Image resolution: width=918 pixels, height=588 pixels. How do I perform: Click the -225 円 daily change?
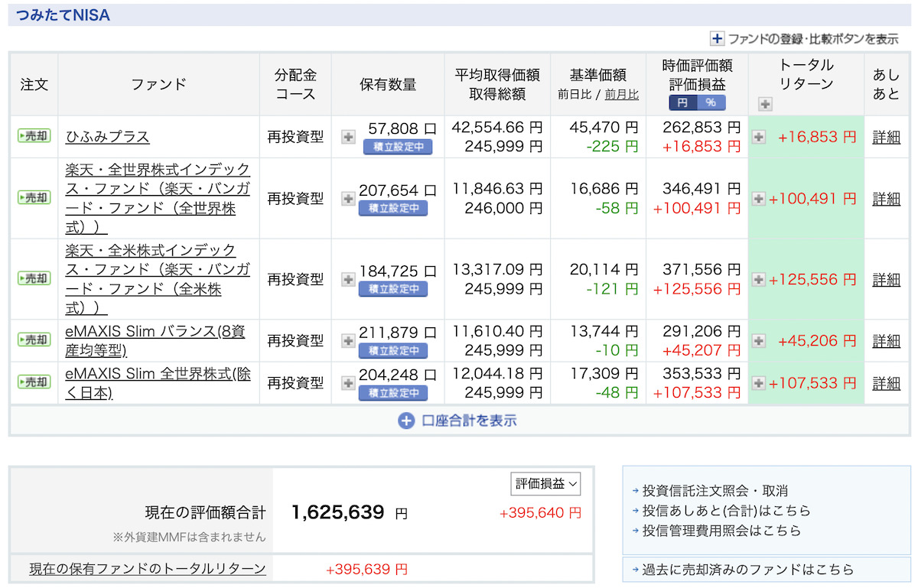[612, 146]
